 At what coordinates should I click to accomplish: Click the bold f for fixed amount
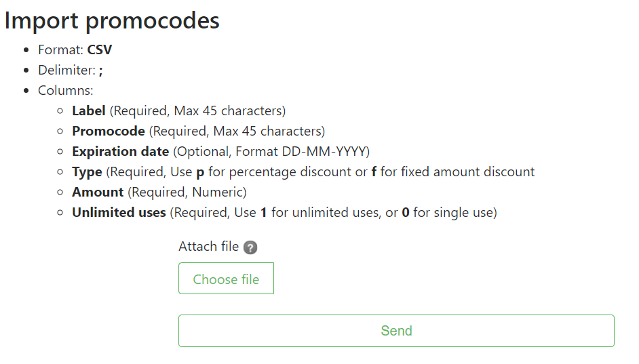(x=374, y=172)
